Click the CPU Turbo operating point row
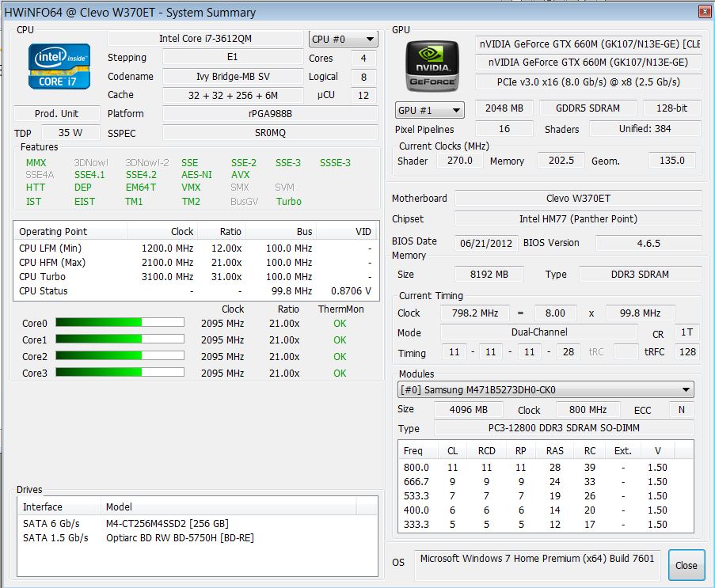 click(x=196, y=277)
